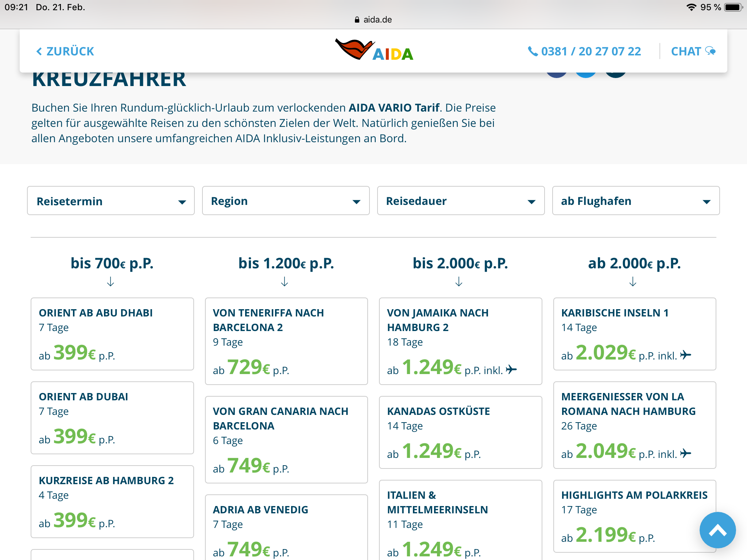This screenshot has width=747, height=560.
Task: Select the Orient ab Abu Dhabi offer
Action: (112, 334)
